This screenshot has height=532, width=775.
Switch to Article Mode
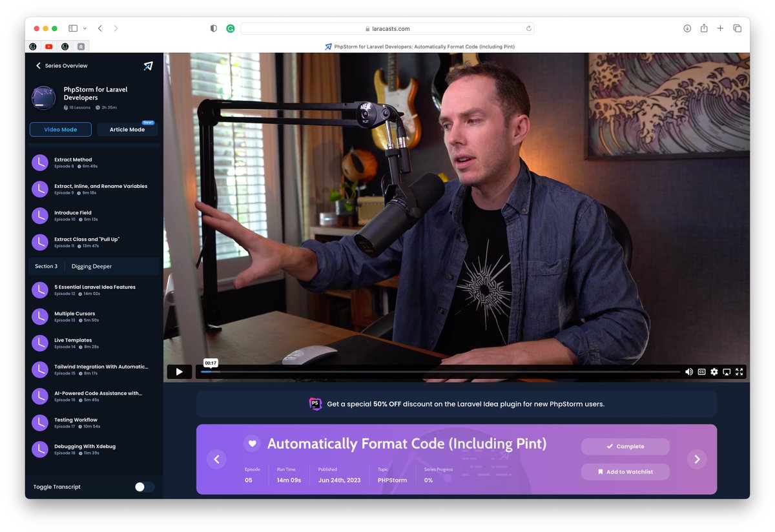127,130
